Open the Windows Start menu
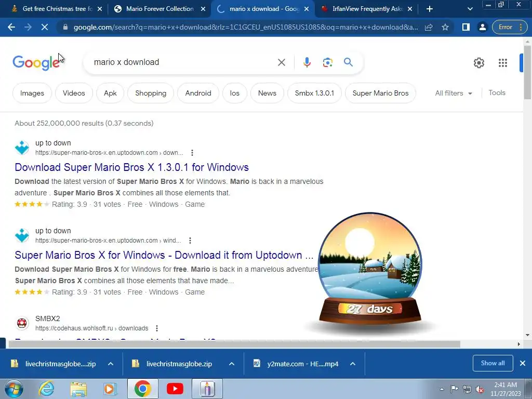 click(14, 389)
